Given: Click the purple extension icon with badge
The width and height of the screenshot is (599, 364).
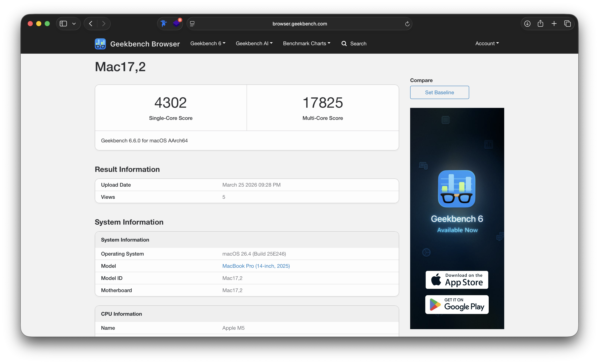Looking at the screenshot, I should pyautogui.click(x=176, y=23).
